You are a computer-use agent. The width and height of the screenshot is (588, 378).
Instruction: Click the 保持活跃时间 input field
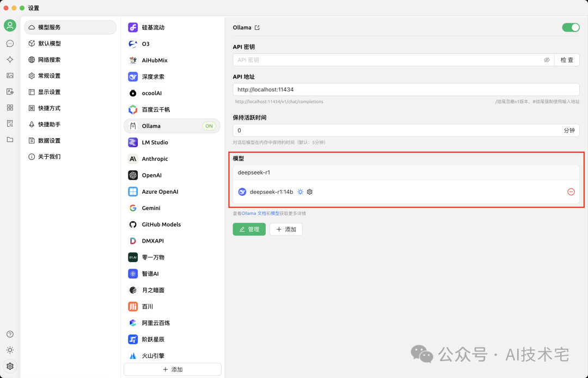(406, 131)
